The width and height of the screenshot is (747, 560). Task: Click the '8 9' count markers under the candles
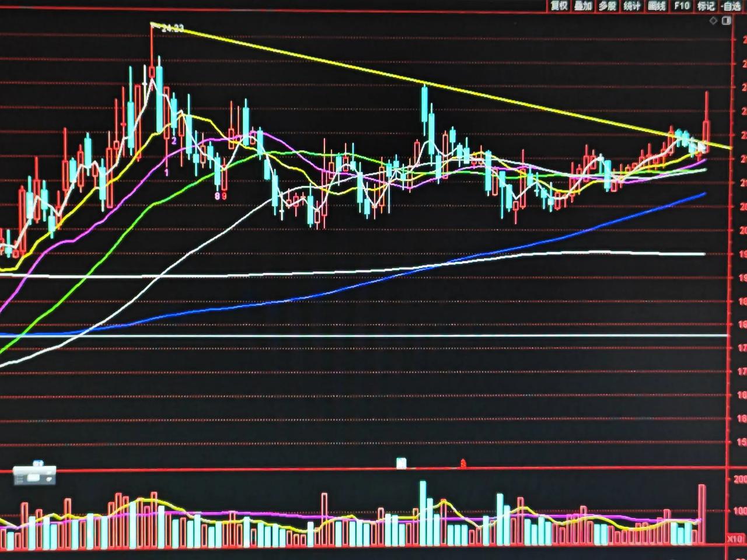[220, 196]
